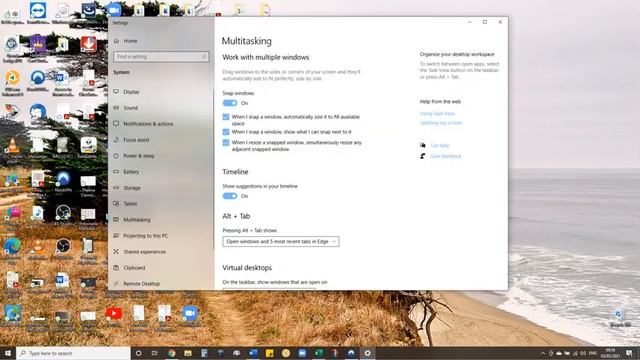Open the Pressing Alt + Tab shows dropdown
Image resolution: width=640 pixels, height=360 pixels.
(x=281, y=242)
